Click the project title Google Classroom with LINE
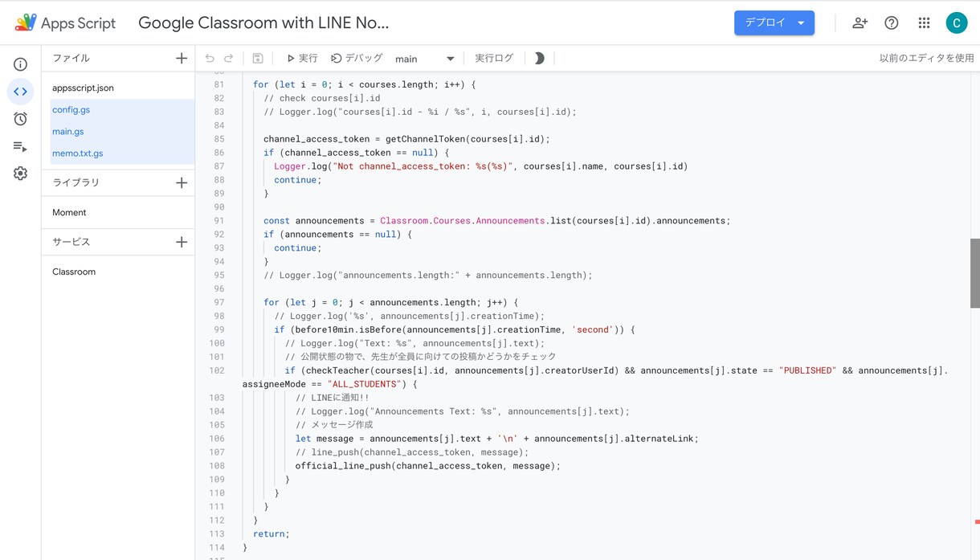 [263, 22]
